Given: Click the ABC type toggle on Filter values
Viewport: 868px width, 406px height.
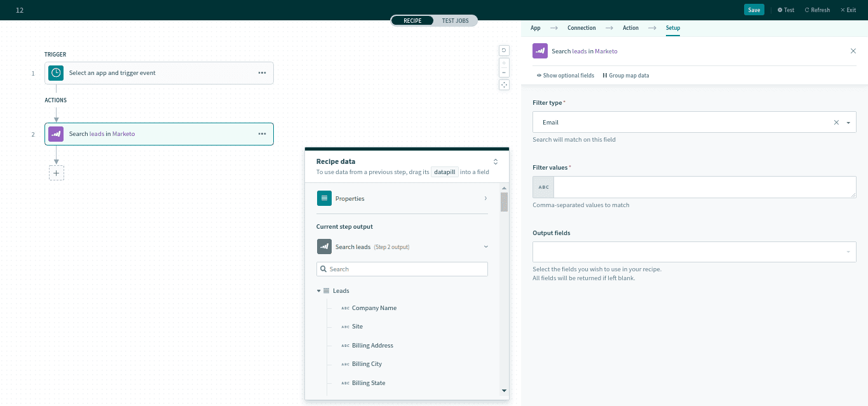Looking at the screenshot, I should point(543,187).
